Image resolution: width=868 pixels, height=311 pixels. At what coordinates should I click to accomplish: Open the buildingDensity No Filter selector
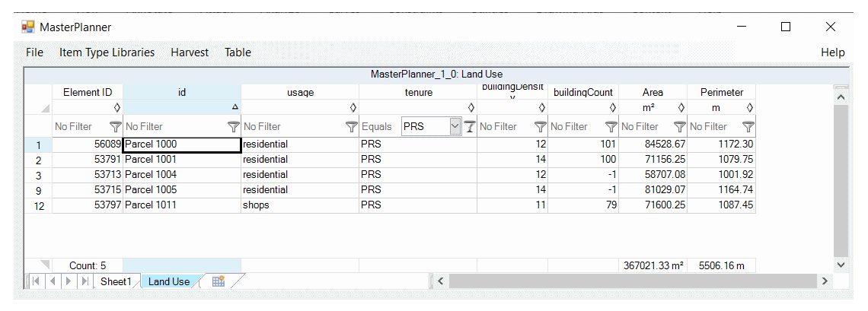coord(498,126)
